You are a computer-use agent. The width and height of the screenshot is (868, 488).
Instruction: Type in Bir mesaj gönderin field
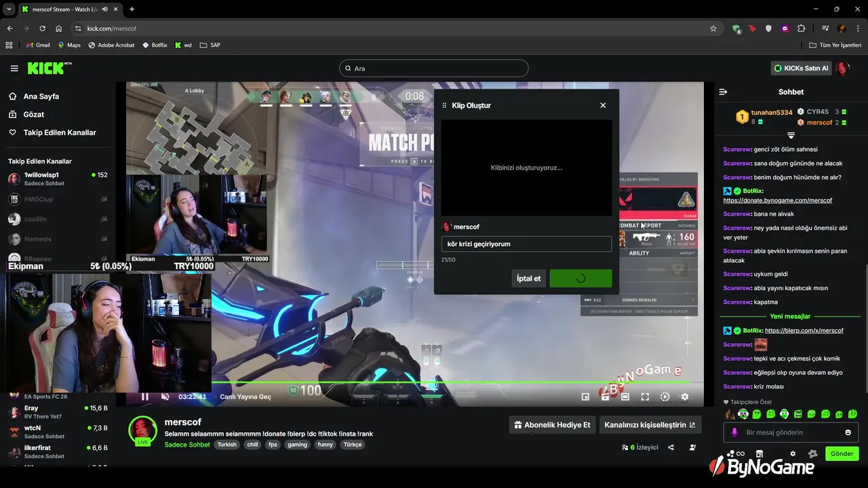tap(790, 432)
